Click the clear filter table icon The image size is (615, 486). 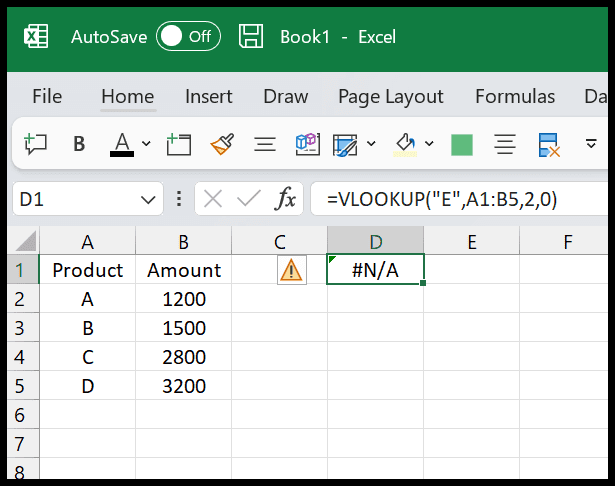point(549,145)
